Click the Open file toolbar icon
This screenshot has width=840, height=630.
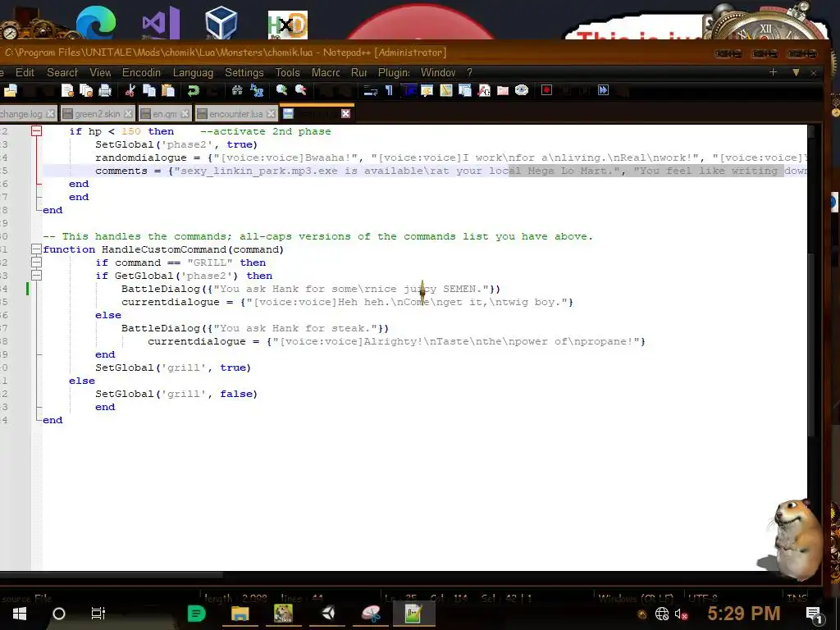(10, 90)
